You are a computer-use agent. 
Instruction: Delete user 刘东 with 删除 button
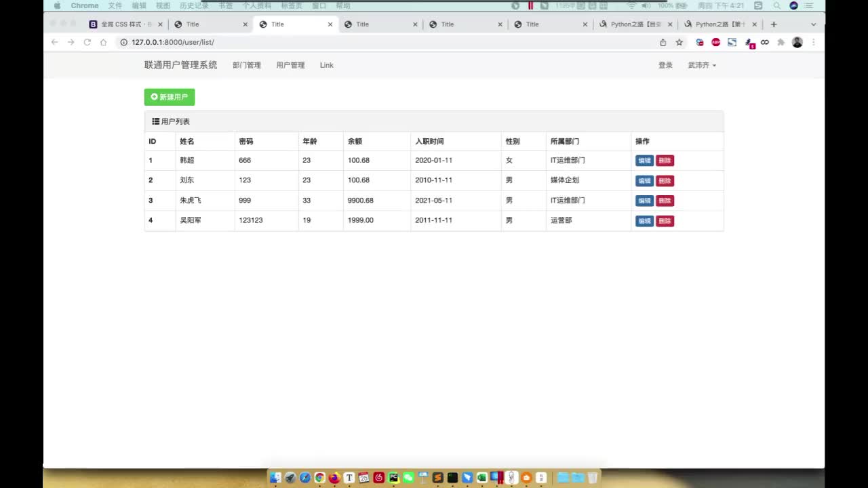tap(665, 181)
